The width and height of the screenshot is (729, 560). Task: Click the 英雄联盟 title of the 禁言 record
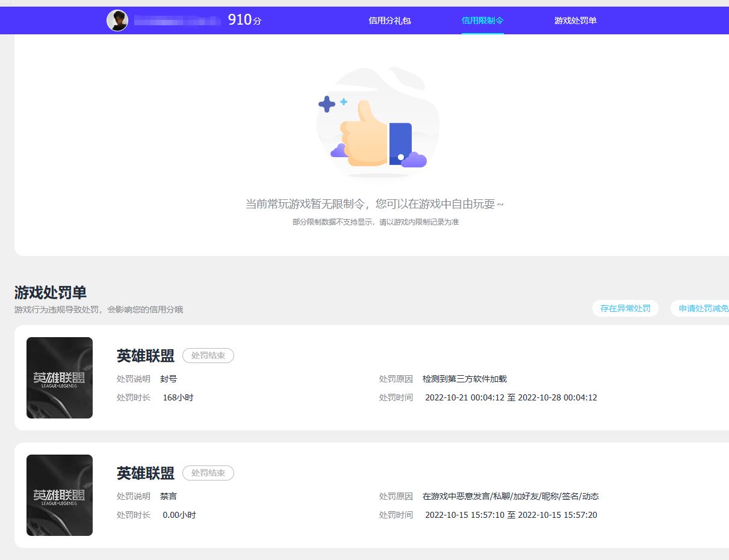pos(146,473)
